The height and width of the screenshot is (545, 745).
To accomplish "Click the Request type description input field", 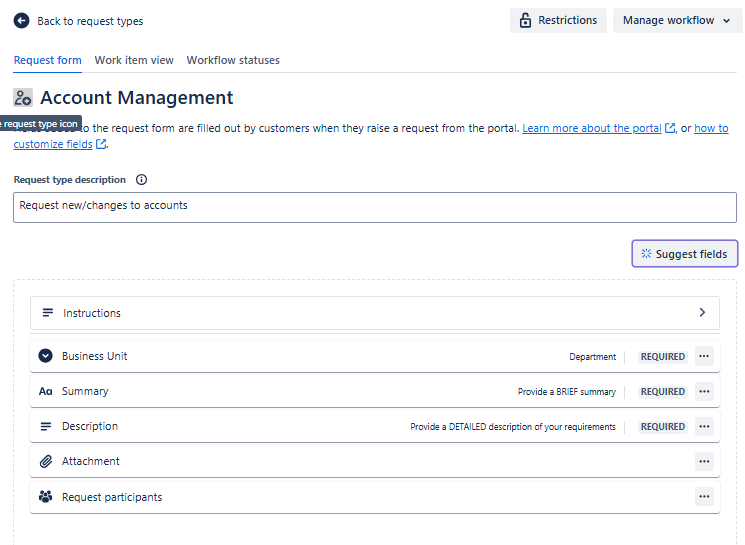I will pos(375,207).
